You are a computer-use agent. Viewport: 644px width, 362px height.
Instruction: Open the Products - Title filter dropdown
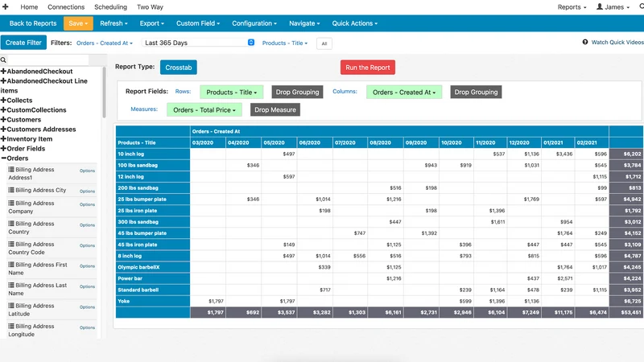click(x=285, y=43)
